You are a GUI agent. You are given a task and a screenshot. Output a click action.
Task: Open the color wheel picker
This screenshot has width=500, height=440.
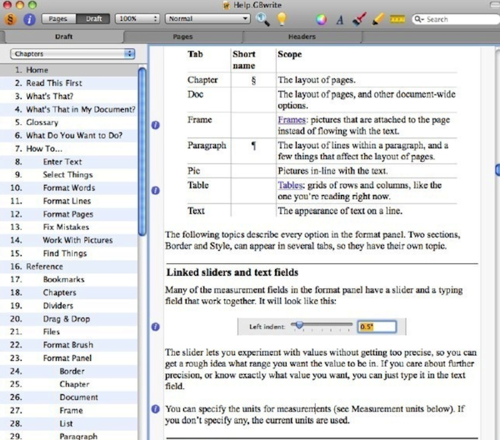tap(321, 19)
